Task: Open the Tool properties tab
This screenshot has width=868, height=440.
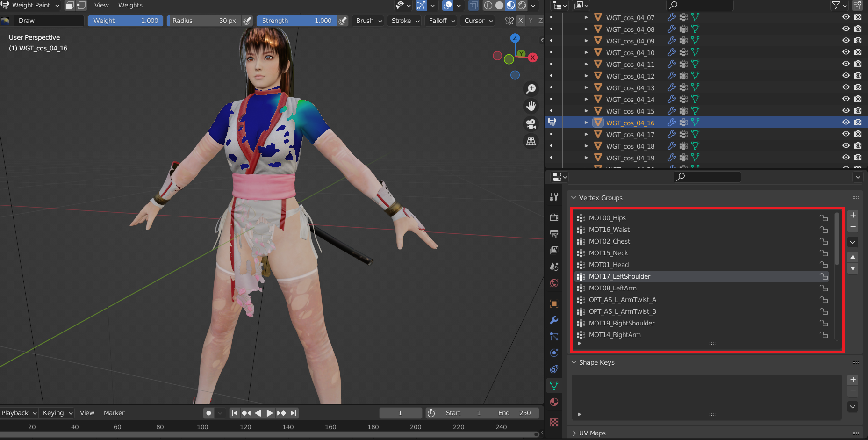Action: point(554,197)
